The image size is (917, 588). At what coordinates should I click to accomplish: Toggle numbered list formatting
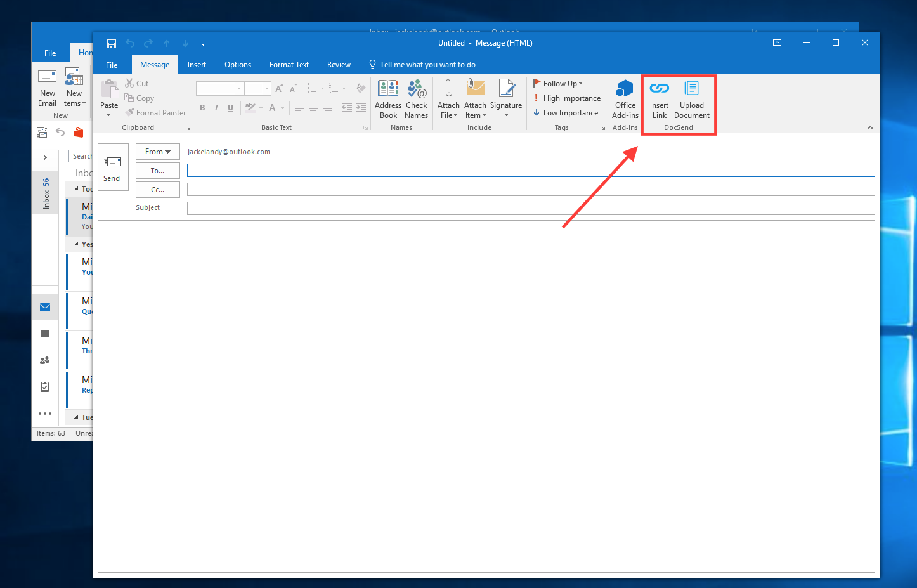(334, 89)
